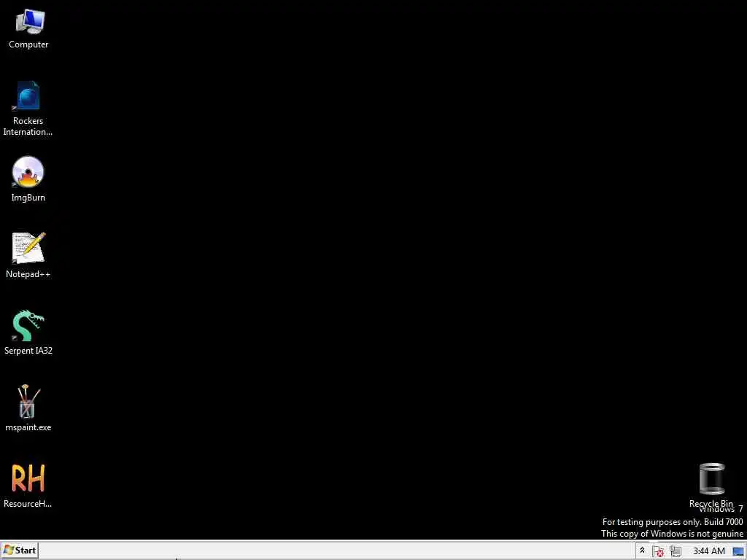Select the mspaint.exe brushes icon
Image resolution: width=747 pixels, height=560 pixels.
pos(28,402)
